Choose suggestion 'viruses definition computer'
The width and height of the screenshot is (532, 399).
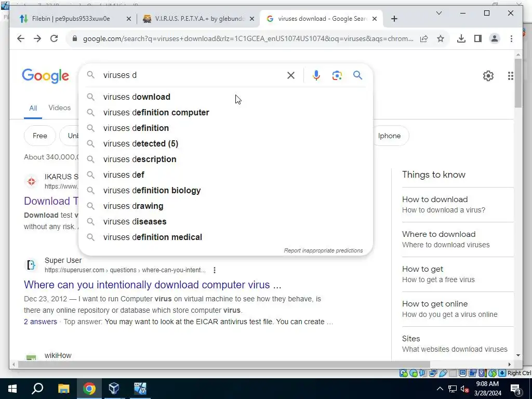[x=225, y=112]
